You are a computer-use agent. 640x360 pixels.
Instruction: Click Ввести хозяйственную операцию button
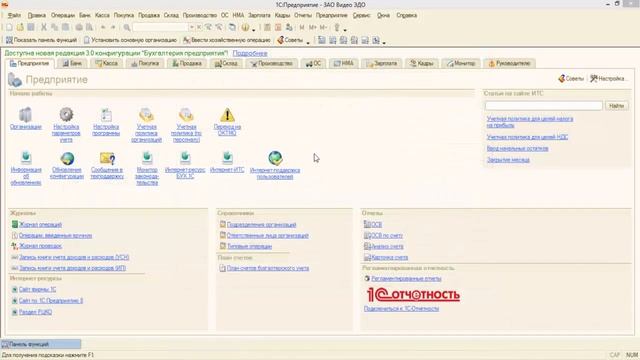227,40
